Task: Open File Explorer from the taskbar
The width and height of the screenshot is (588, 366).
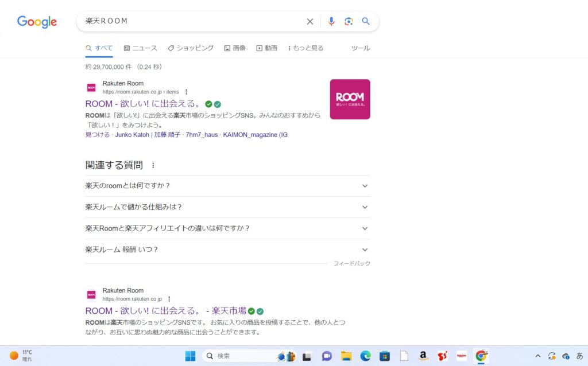Action: click(346, 356)
